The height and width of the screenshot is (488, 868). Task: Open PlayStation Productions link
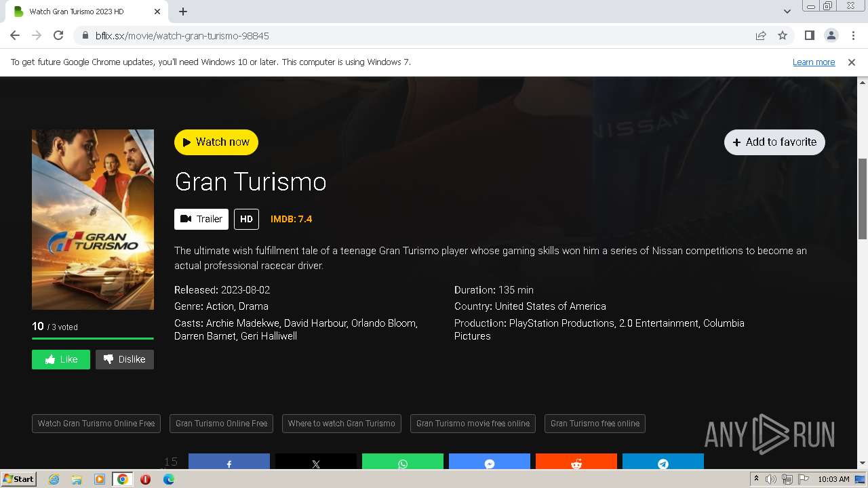coord(561,323)
